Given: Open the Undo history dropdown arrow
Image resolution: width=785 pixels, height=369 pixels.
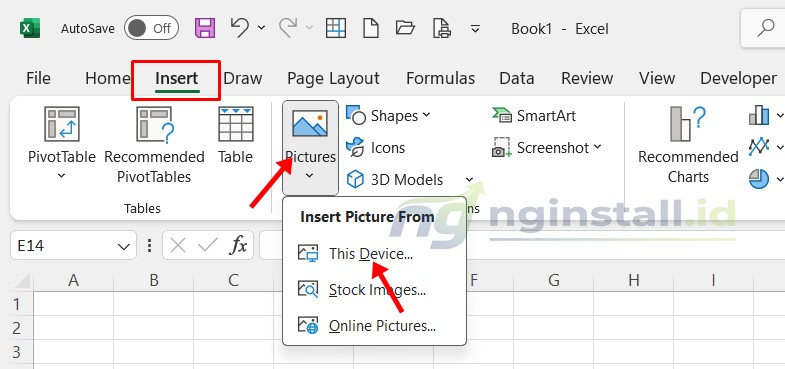Looking at the screenshot, I should (261, 28).
